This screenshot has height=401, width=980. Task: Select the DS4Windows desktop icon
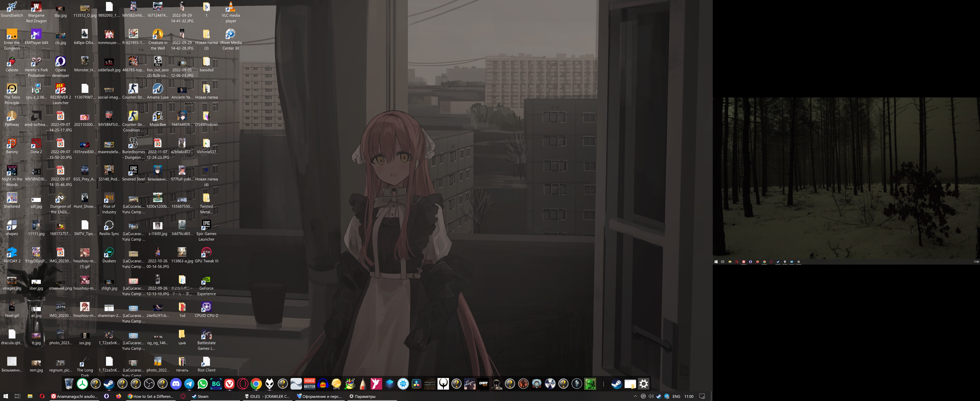point(206,119)
